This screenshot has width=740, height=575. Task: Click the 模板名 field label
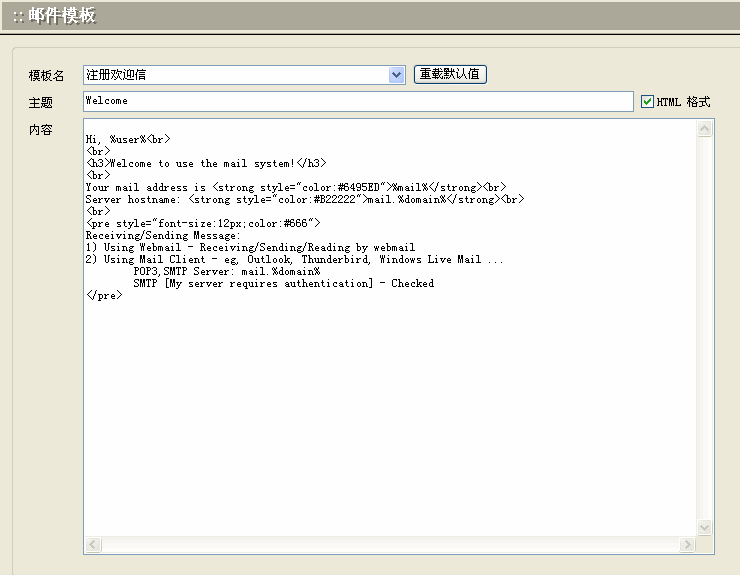[x=46, y=76]
